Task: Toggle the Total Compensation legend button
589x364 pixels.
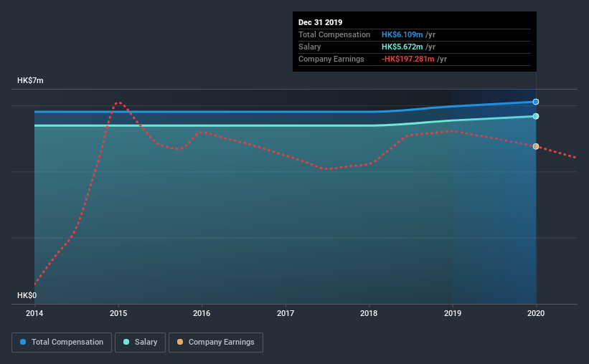Action: coord(62,343)
